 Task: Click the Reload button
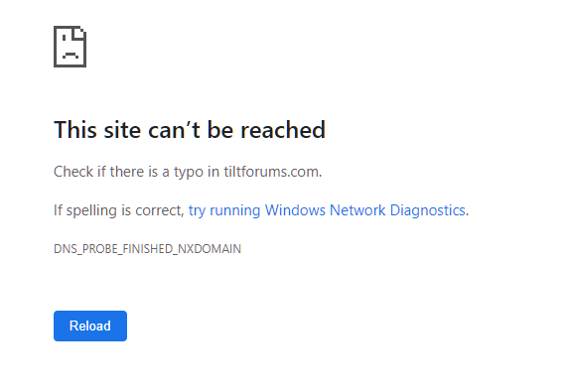90,326
